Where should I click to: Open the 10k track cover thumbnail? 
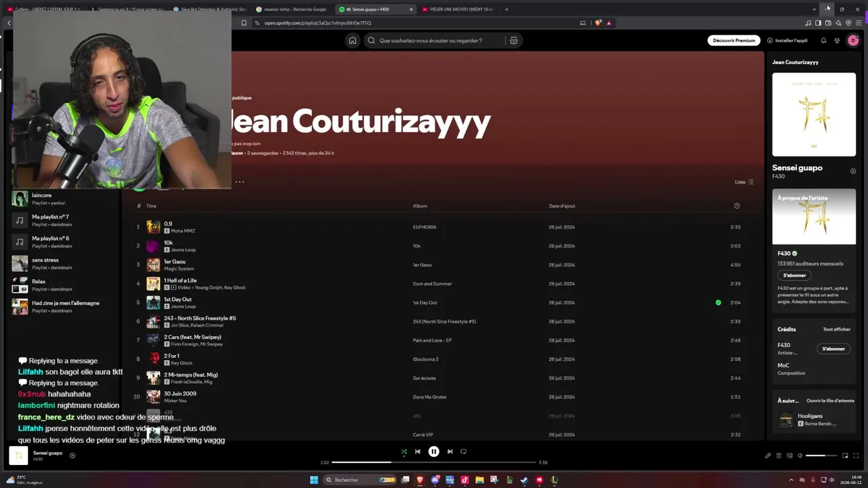coord(153,246)
